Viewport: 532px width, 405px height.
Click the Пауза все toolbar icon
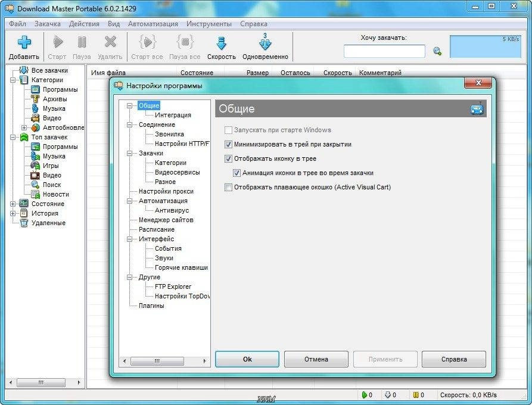[185, 42]
